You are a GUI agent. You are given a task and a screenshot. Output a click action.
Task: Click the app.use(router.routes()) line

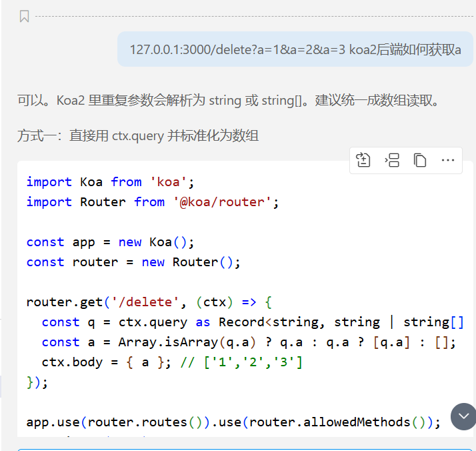233,422
